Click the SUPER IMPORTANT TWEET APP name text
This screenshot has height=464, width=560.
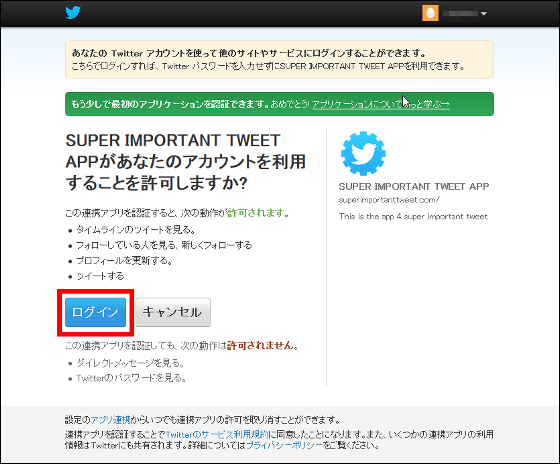[414, 186]
